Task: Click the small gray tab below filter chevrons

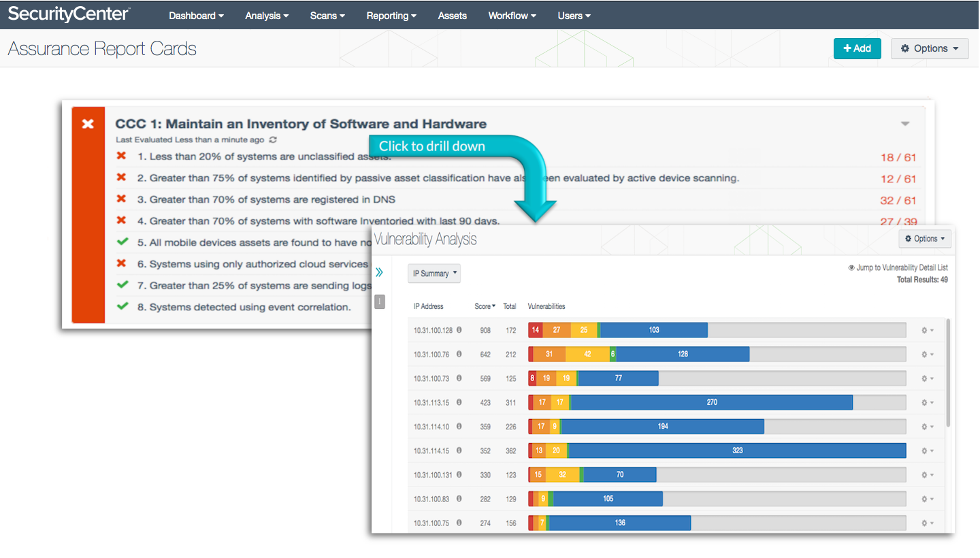Action: 380,301
